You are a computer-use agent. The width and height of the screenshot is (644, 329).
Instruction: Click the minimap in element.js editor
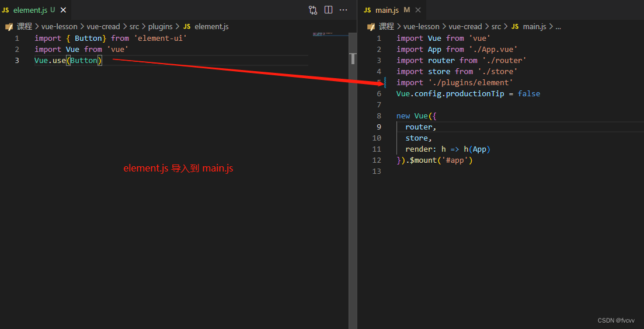(x=330, y=34)
